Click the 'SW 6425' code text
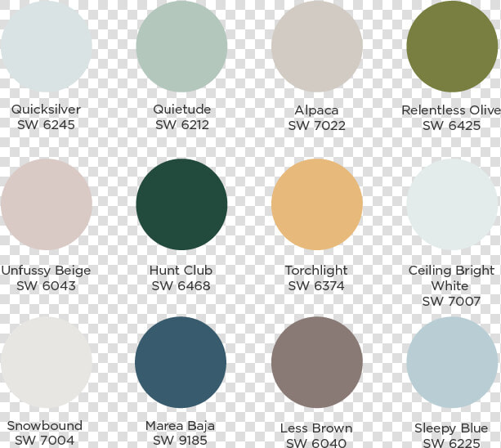 click(451, 126)
